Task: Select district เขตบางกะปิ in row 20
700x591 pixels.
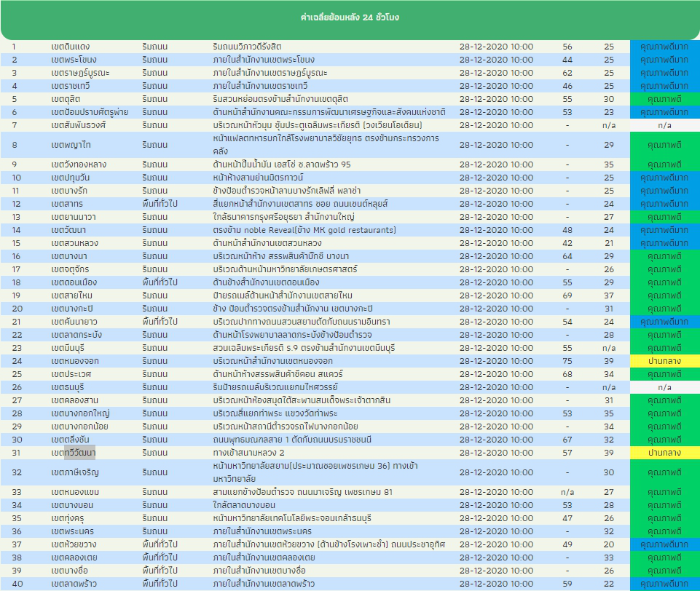Action: tap(71, 308)
